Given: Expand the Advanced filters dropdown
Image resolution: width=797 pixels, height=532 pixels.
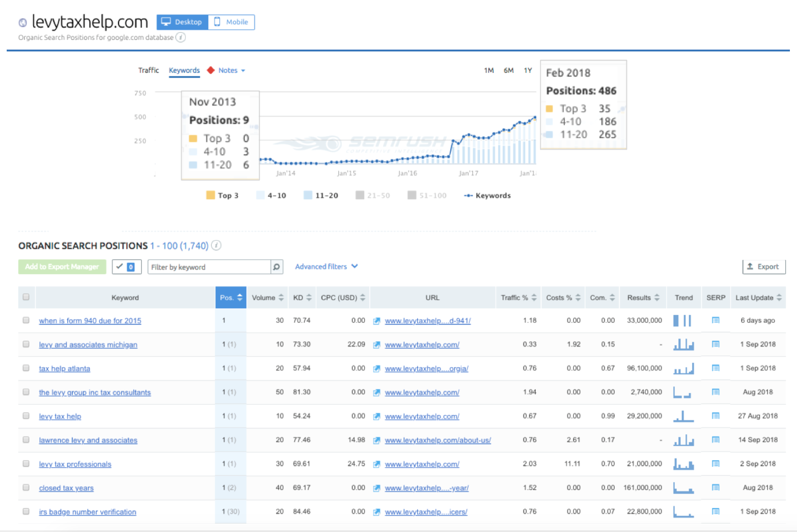Looking at the screenshot, I should point(327,266).
